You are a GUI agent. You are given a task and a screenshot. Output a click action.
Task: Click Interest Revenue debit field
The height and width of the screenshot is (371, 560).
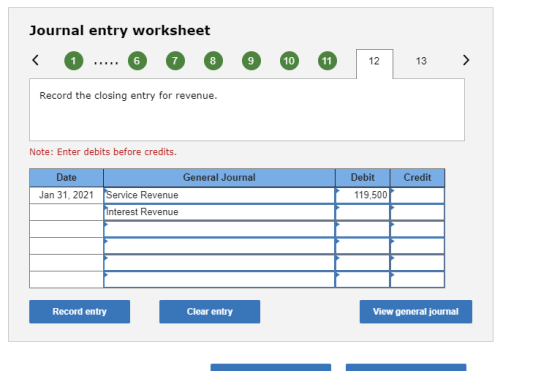pyautogui.click(x=362, y=212)
